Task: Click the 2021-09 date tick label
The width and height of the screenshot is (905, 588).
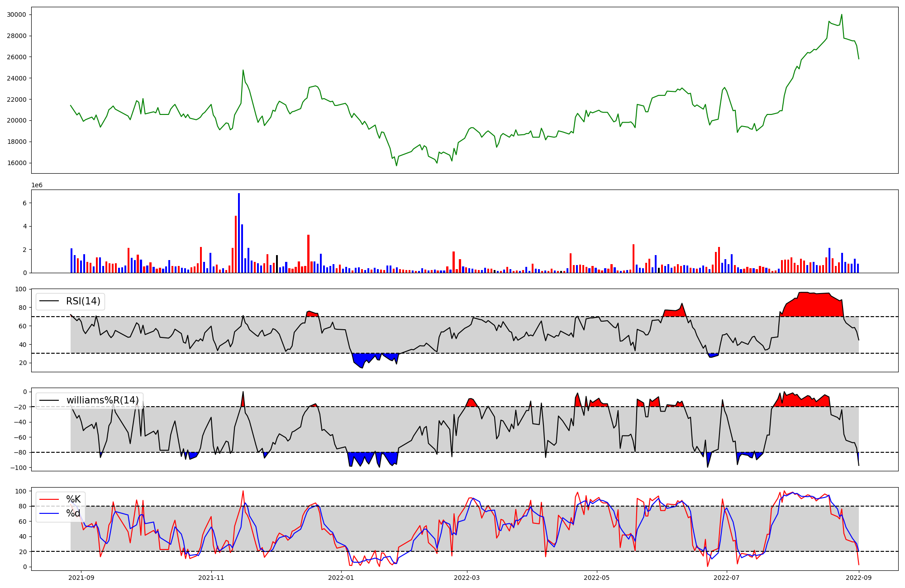Action: [x=81, y=578]
